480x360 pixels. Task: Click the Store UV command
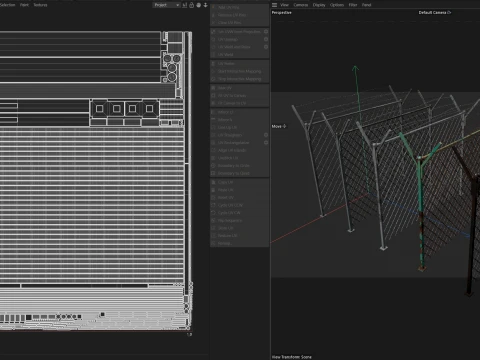click(x=240, y=228)
